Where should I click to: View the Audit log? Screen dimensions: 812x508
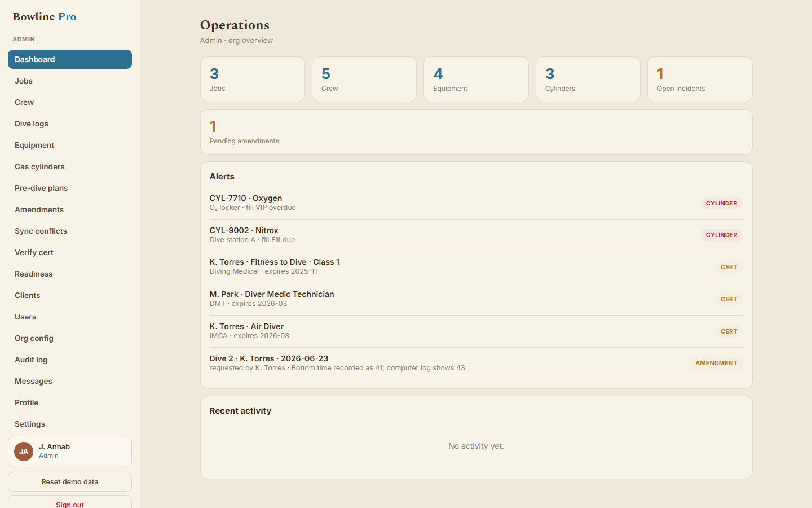[x=70, y=360]
